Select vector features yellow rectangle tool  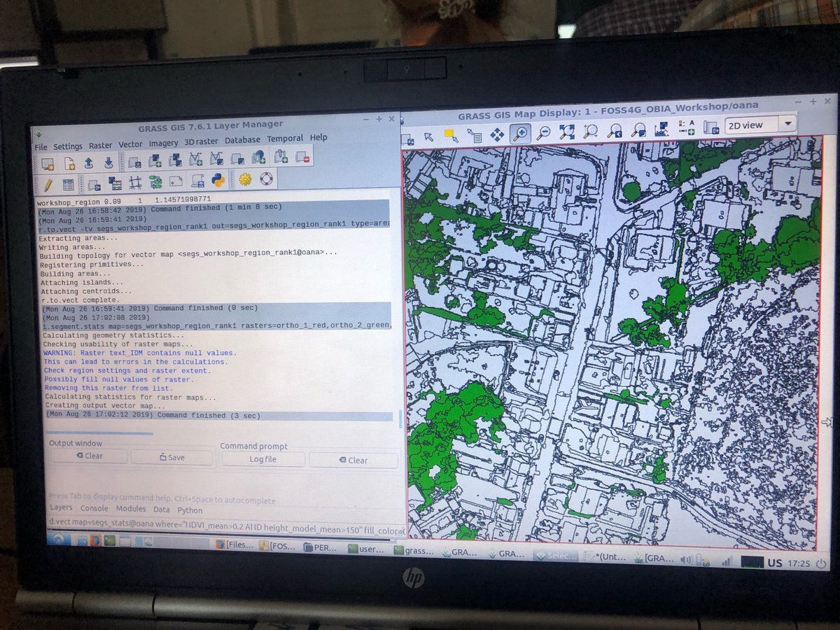click(451, 135)
